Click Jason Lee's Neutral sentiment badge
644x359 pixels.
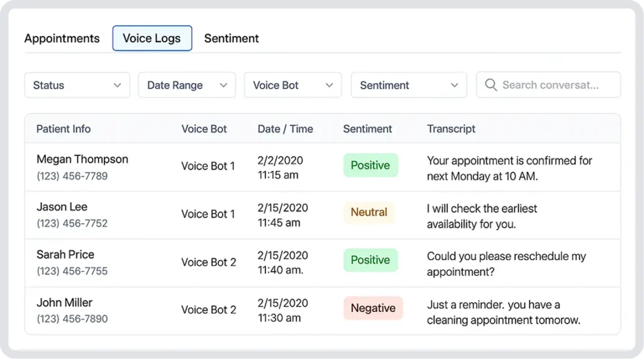[369, 213]
